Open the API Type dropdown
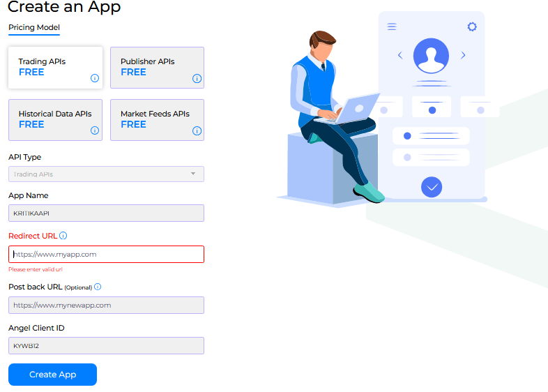Viewport: 548px width, 392px height. (x=106, y=174)
